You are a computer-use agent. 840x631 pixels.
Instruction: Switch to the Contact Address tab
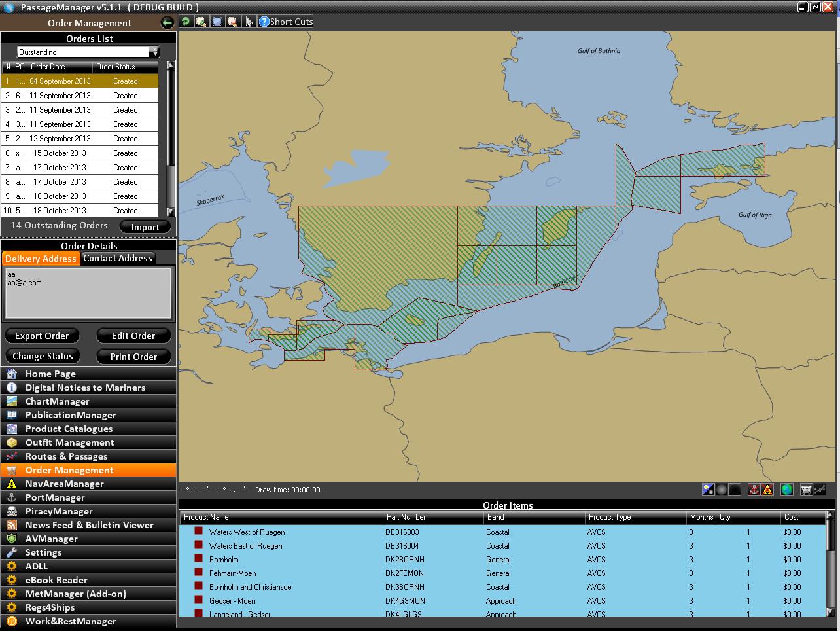[x=118, y=258]
